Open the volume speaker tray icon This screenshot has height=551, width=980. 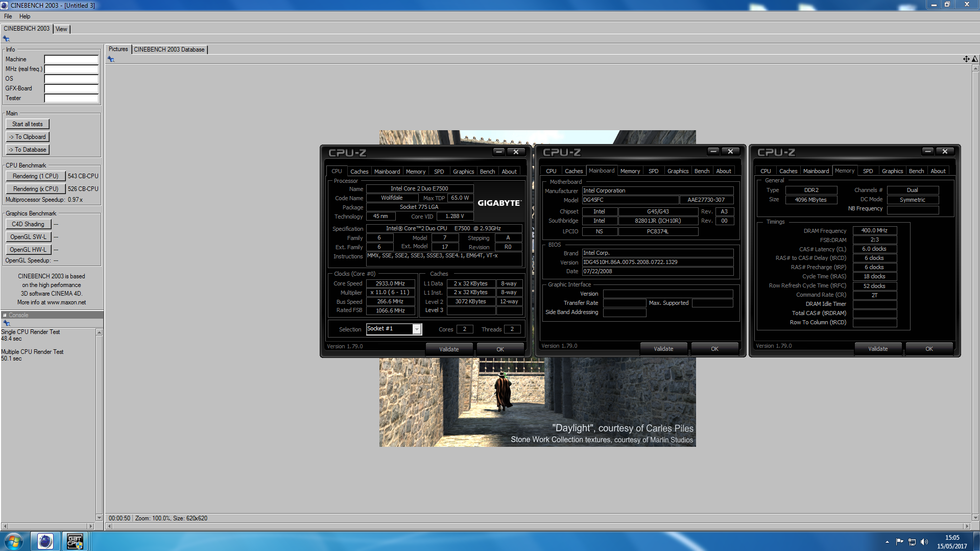pyautogui.click(x=924, y=542)
